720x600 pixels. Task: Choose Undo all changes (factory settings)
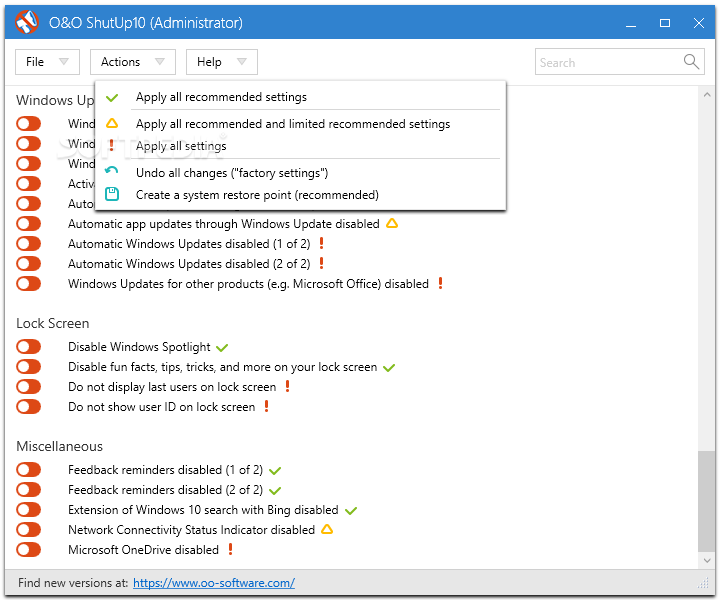300,173
